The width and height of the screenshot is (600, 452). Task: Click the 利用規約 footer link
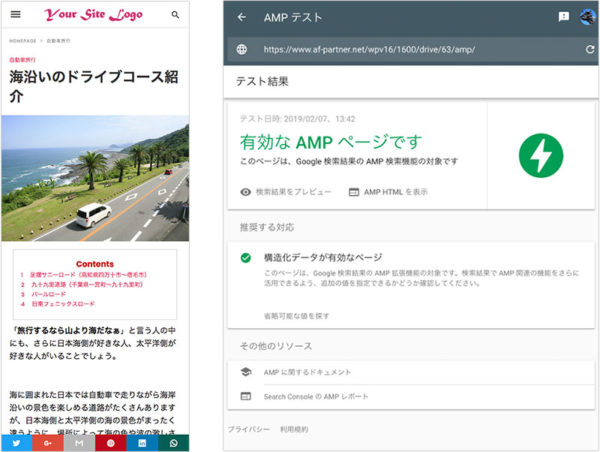click(294, 429)
